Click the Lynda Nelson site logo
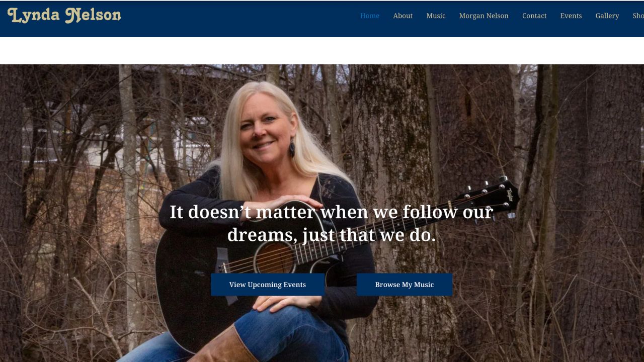This screenshot has height=362, width=644. [64, 16]
